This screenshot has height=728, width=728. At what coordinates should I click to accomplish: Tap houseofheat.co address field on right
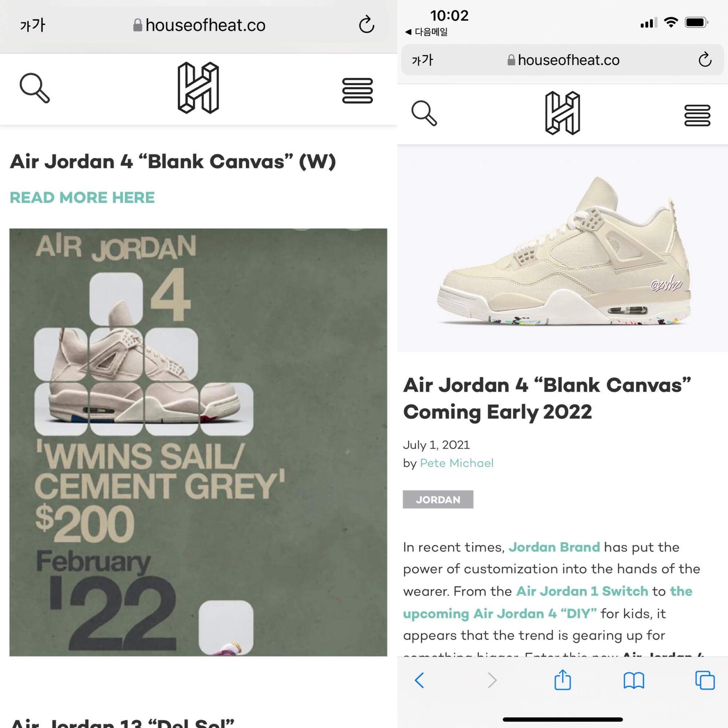(563, 60)
